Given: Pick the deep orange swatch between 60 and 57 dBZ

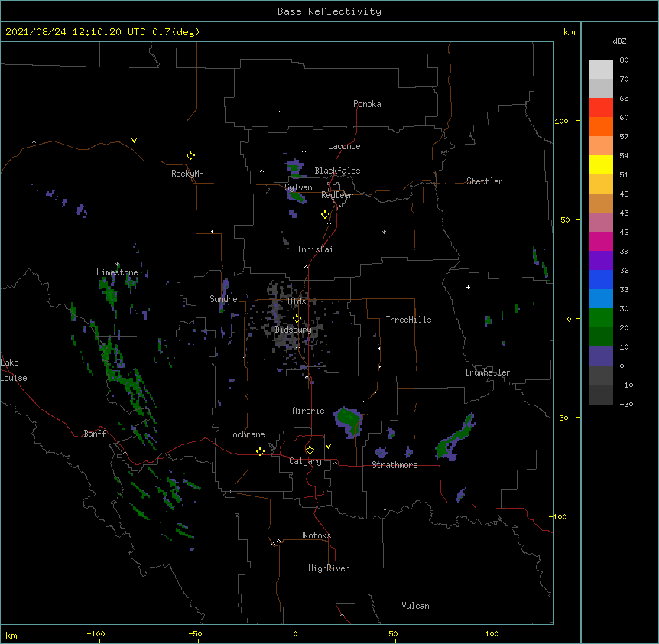Looking at the screenshot, I should click(601, 126).
